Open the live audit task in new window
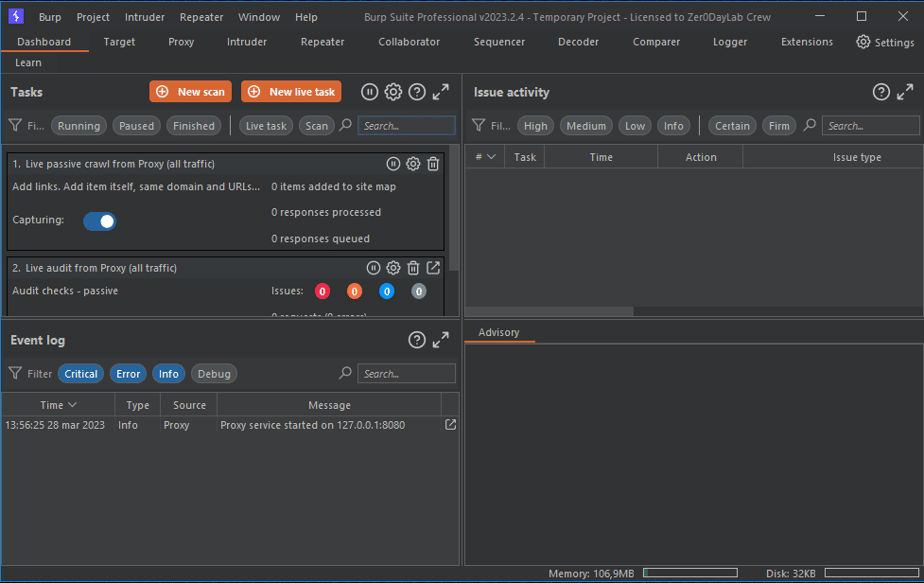The height and width of the screenshot is (583, 924). 433,268
